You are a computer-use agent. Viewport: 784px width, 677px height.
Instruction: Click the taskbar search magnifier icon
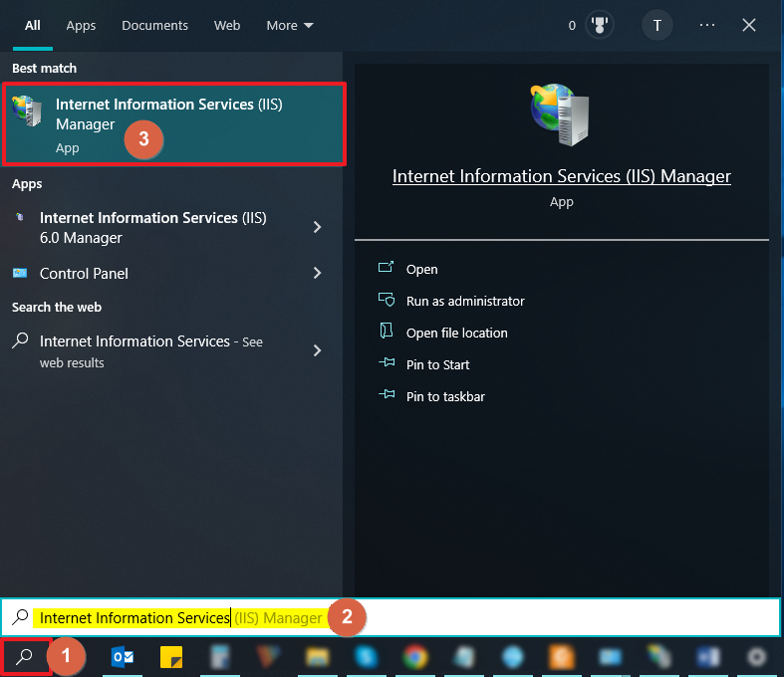coord(24,656)
